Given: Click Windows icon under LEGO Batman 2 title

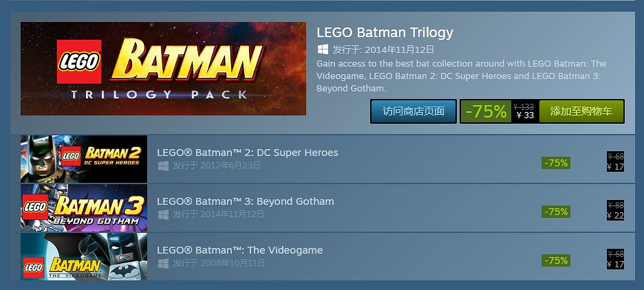Looking at the screenshot, I should 163,166.
